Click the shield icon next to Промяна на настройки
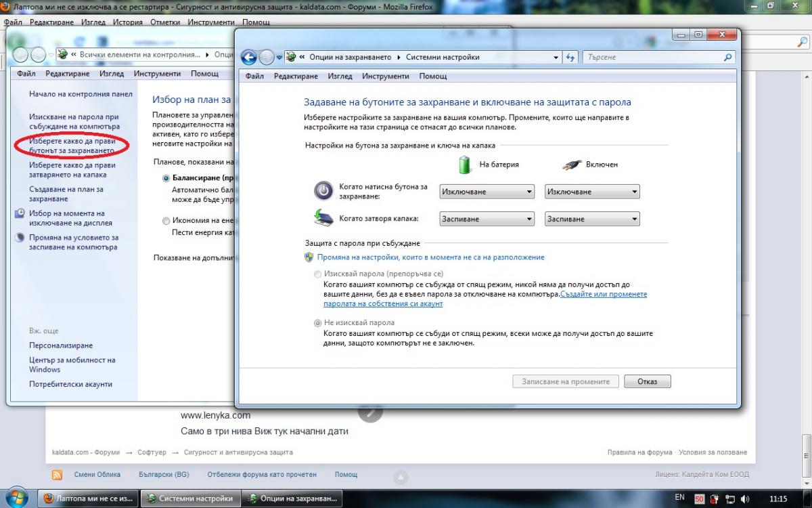The image size is (812, 508). pyautogui.click(x=309, y=257)
